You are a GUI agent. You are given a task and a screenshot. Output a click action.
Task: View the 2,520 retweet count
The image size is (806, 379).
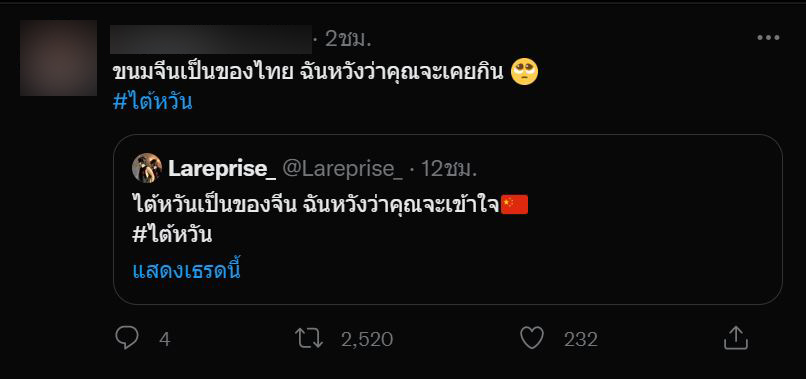(367, 339)
